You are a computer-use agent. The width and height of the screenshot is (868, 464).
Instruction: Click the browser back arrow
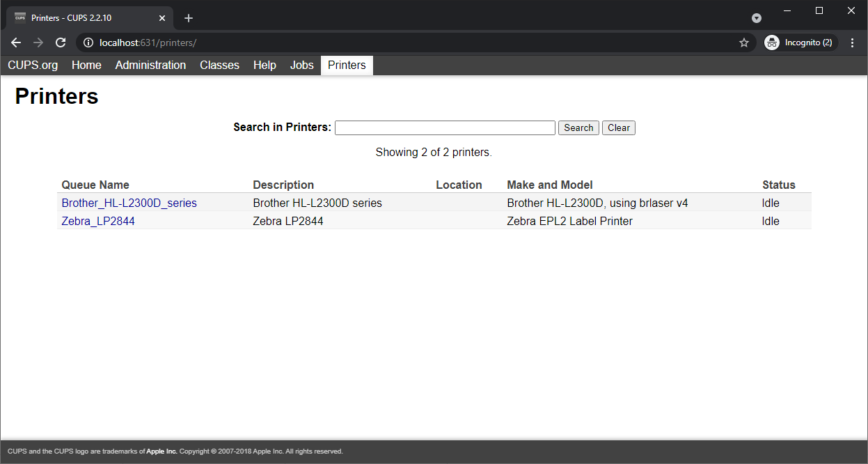(x=16, y=43)
